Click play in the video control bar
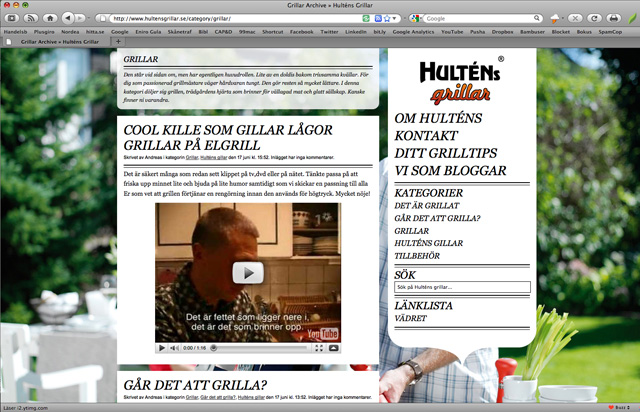This screenshot has height=412, width=640. click(x=162, y=348)
